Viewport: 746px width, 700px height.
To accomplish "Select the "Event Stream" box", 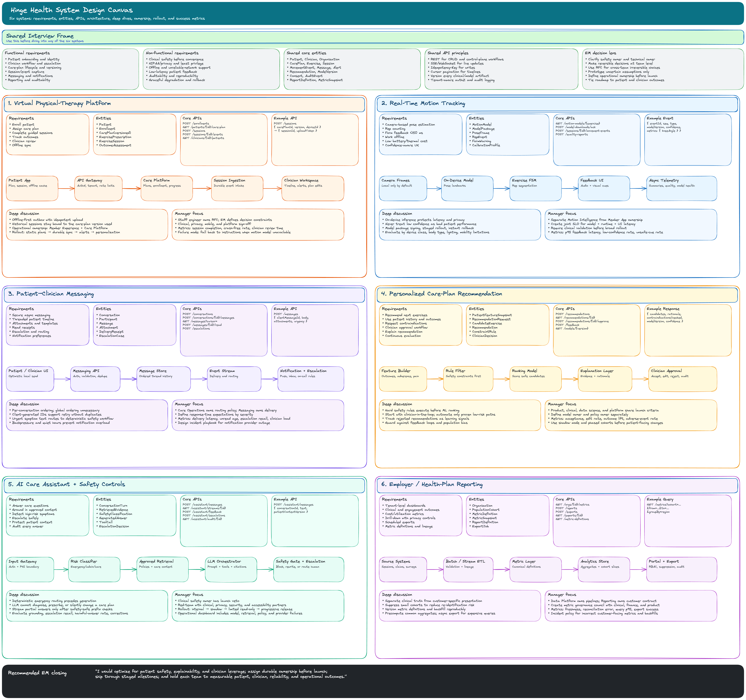I will (x=234, y=379).
